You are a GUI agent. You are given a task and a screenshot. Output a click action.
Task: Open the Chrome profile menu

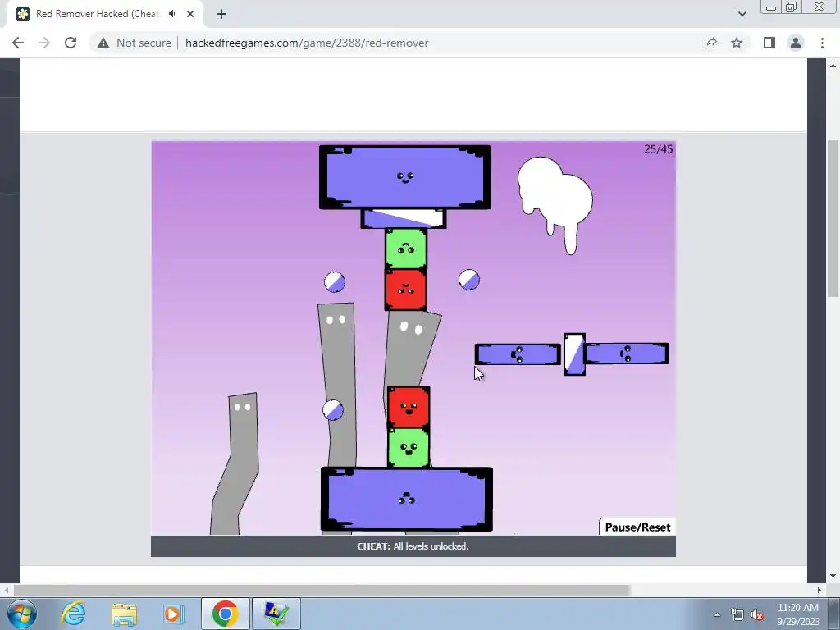click(x=796, y=43)
